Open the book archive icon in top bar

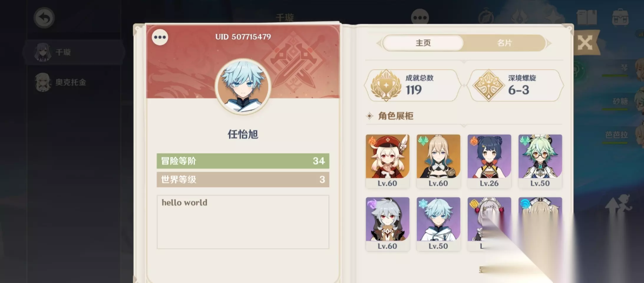pos(587,18)
